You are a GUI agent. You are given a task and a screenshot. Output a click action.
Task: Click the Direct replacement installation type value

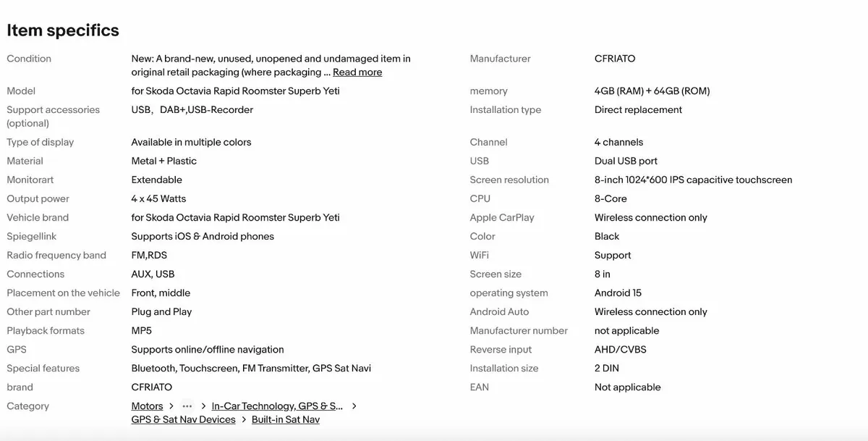(638, 110)
